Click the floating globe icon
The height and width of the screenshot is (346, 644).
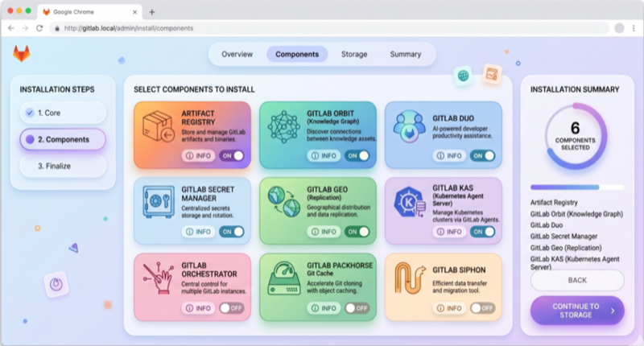[x=464, y=76]
